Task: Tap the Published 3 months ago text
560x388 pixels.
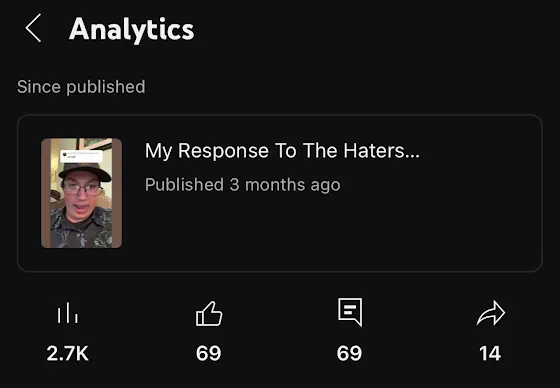Action: 242,185
